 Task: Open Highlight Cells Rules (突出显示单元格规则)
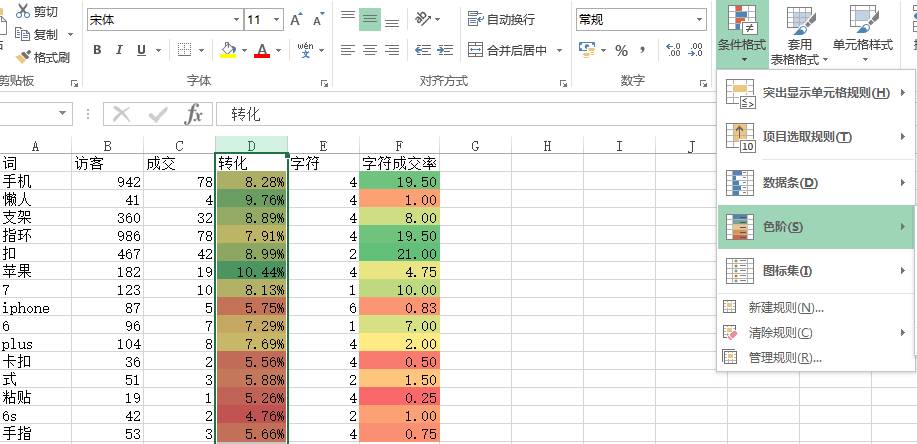[x=815, y=93]
